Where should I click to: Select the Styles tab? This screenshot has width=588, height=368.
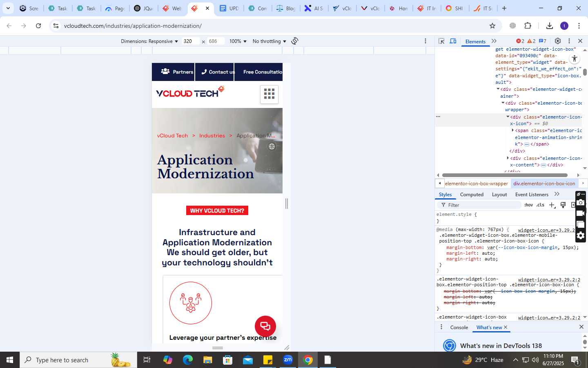point(445,195)
